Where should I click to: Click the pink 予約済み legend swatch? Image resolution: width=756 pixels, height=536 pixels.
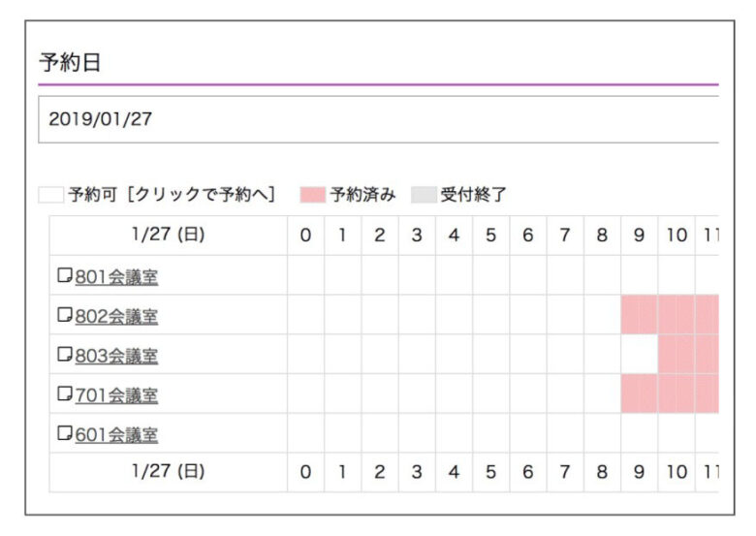tap(312, 195)
